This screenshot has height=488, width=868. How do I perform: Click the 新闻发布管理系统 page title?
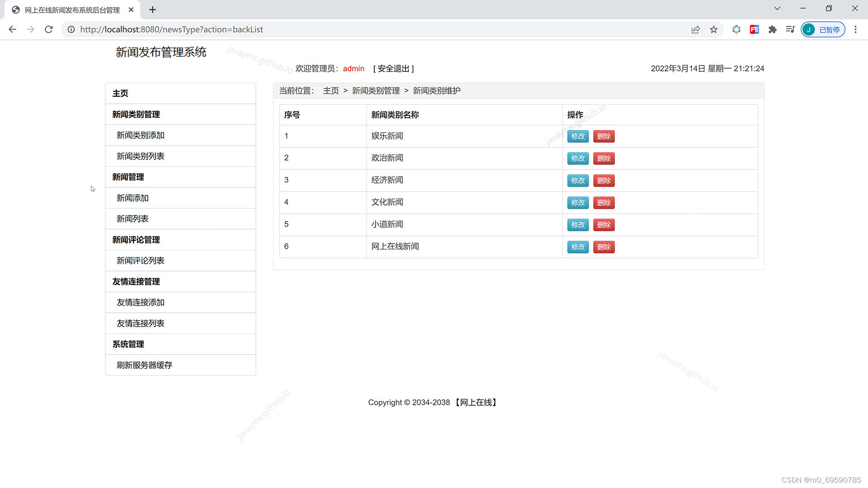coord(161,52)
